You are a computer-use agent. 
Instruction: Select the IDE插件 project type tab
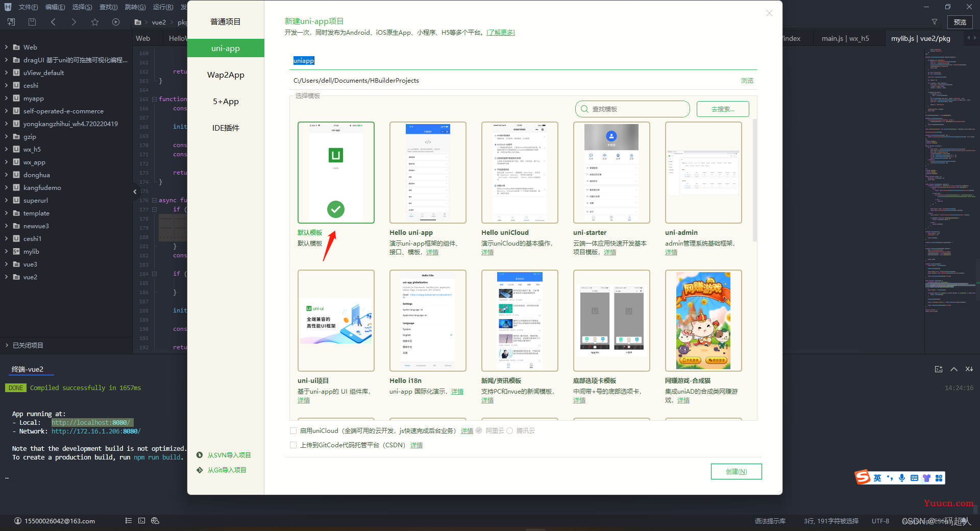click(x=226, y=128)
